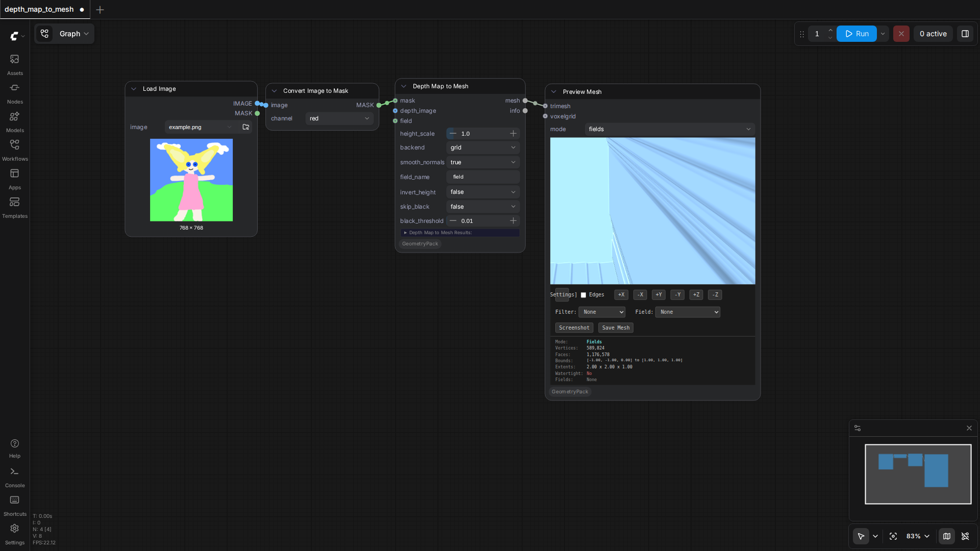Click fit view icon in bottom toolbar

click(x=893, y=536)
